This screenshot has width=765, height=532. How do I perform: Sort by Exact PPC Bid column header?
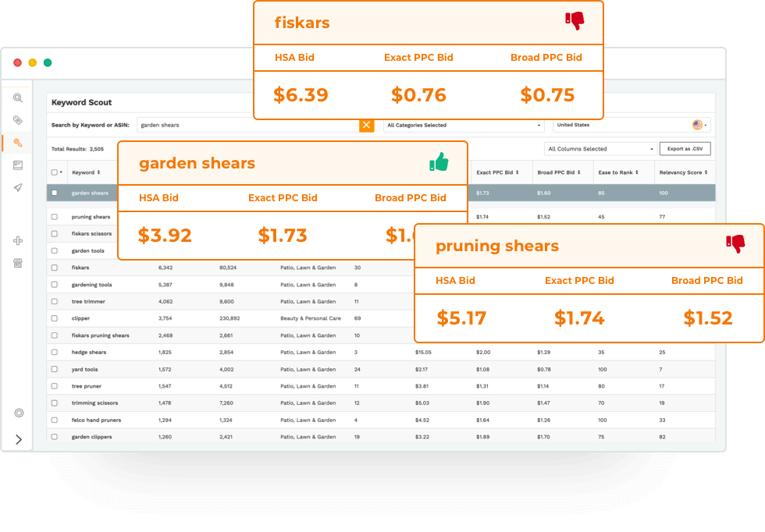497,172
